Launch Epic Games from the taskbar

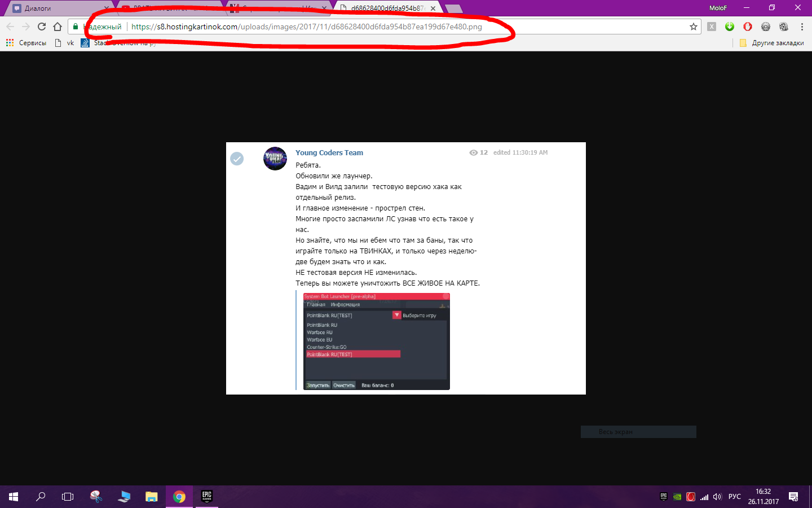point(206,496)
